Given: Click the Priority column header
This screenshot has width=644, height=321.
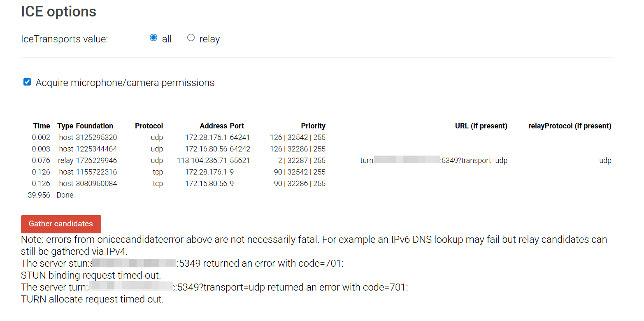Looking at the screenshot, I should tap(313, 126).
